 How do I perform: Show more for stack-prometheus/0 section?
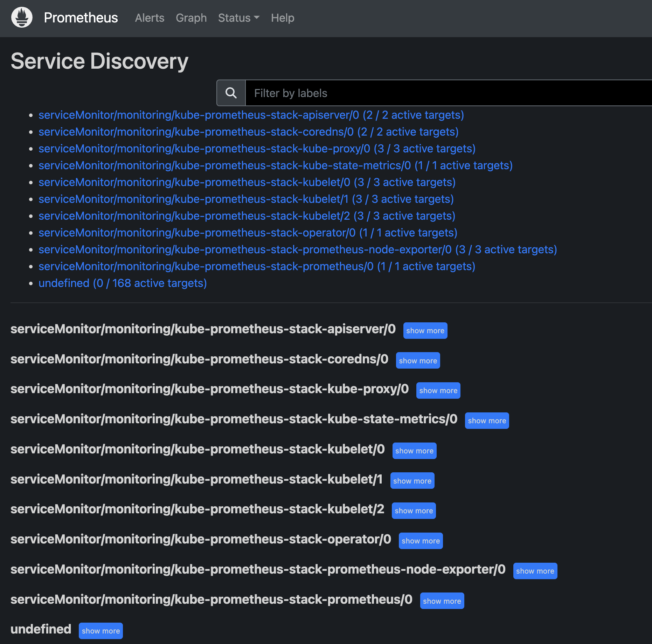click(x=442, y=601)
